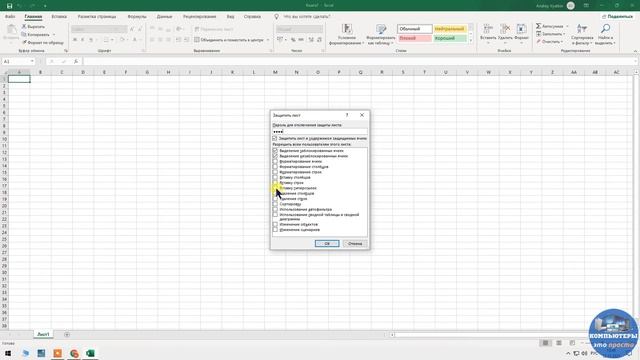The image size is (640, 360).
Task: Switch to the Рецензирование (Review) tab
Action: tap(200, 17)
